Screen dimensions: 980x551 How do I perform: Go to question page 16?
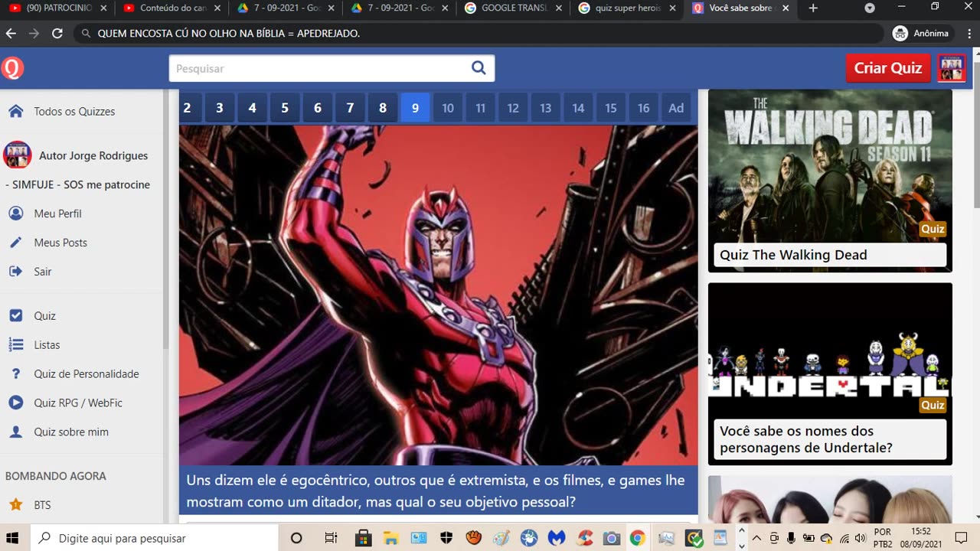point(644,108)
